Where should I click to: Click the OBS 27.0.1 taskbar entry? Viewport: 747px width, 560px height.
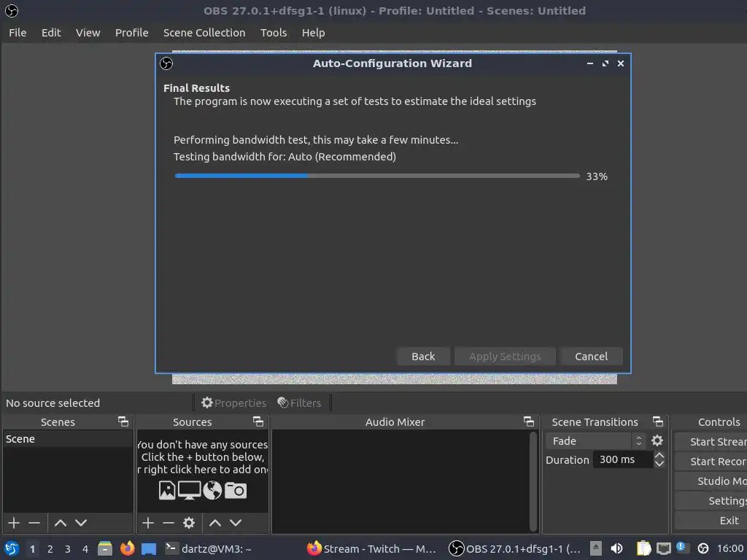515,548
